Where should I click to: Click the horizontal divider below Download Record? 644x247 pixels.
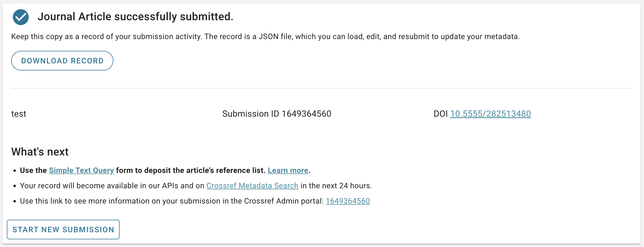pyautogui.click(x=321, y=88)
